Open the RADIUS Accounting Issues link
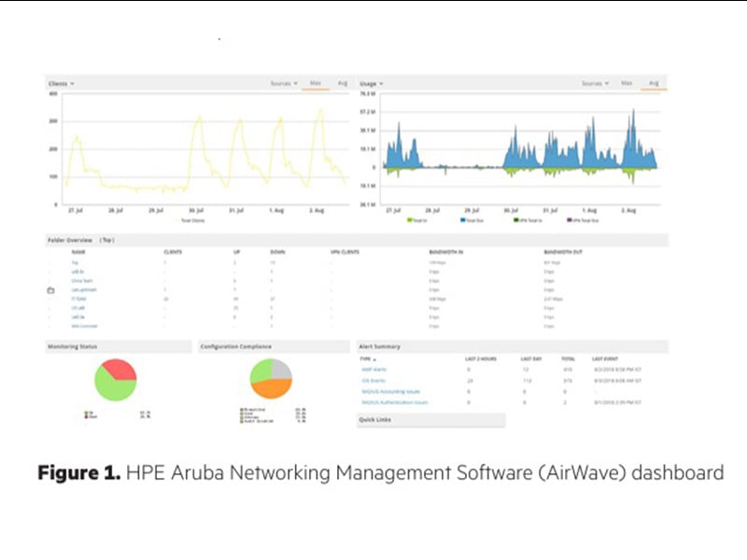Screen dimensions: 747x560 [391, 391]
